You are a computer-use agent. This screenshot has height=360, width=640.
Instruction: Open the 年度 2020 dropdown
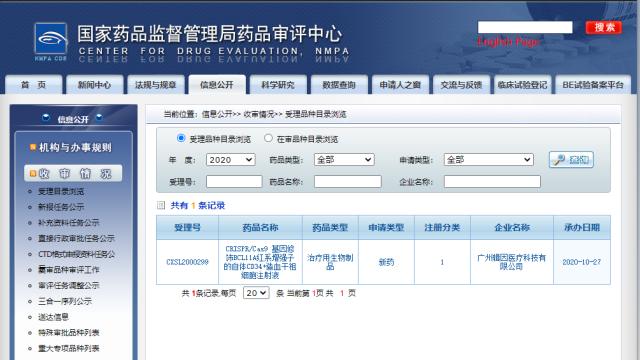click(231, 160)
